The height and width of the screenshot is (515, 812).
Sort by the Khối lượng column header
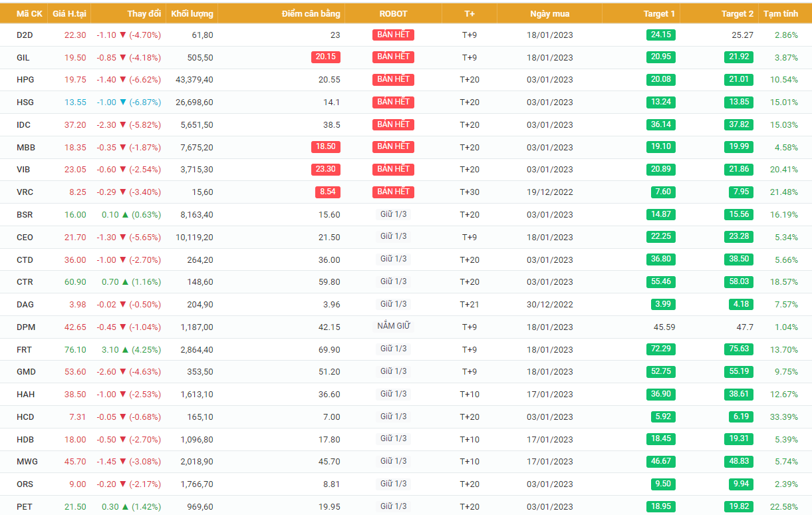click(192, 13)
